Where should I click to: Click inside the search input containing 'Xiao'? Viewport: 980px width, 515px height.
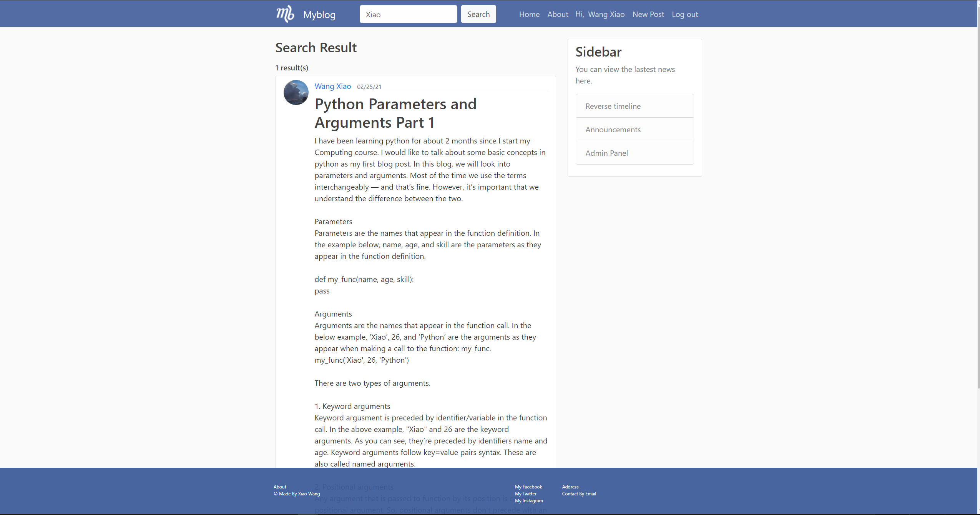408,14
